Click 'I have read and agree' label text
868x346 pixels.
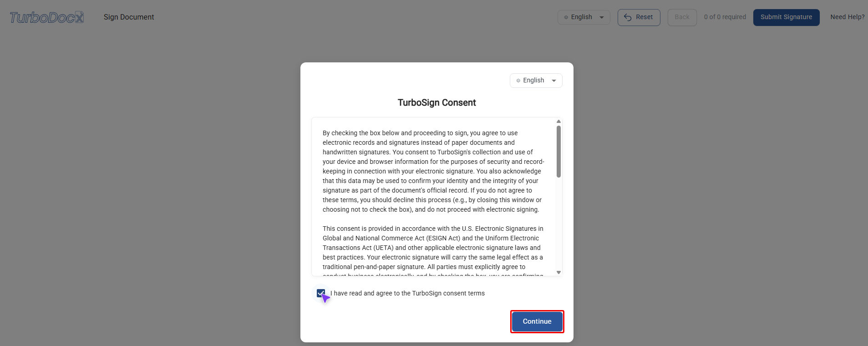pos(407,293)
